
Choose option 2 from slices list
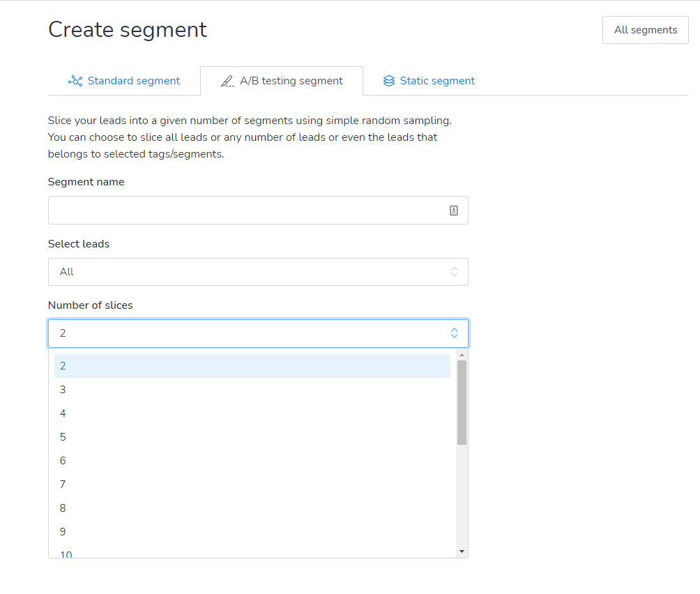tap(252, 366)
